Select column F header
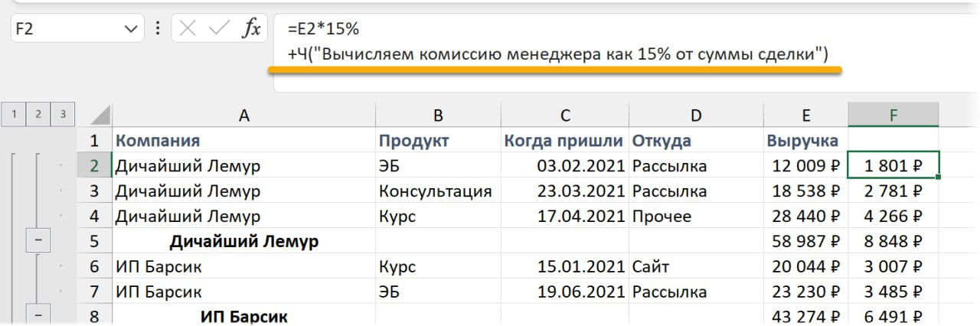This screenshot has height=326, width=980. 893,116
